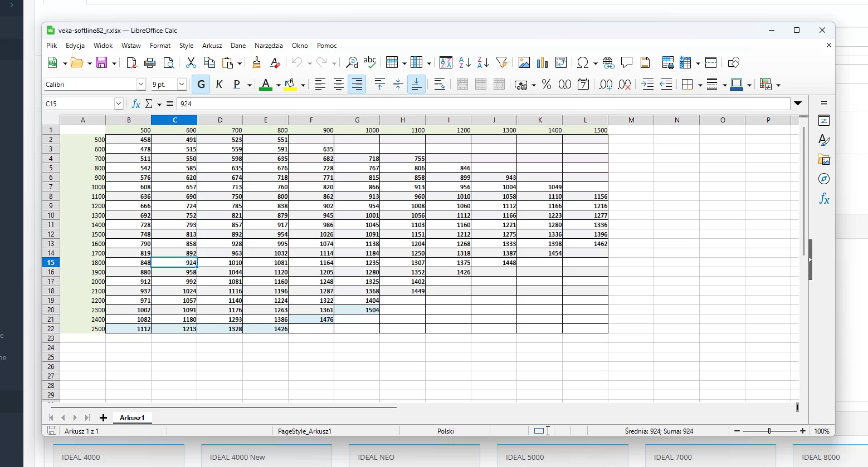Open the Function Wizard fx icon
The width and height of the screenshot is (868, 467).
tap(135, 104)
